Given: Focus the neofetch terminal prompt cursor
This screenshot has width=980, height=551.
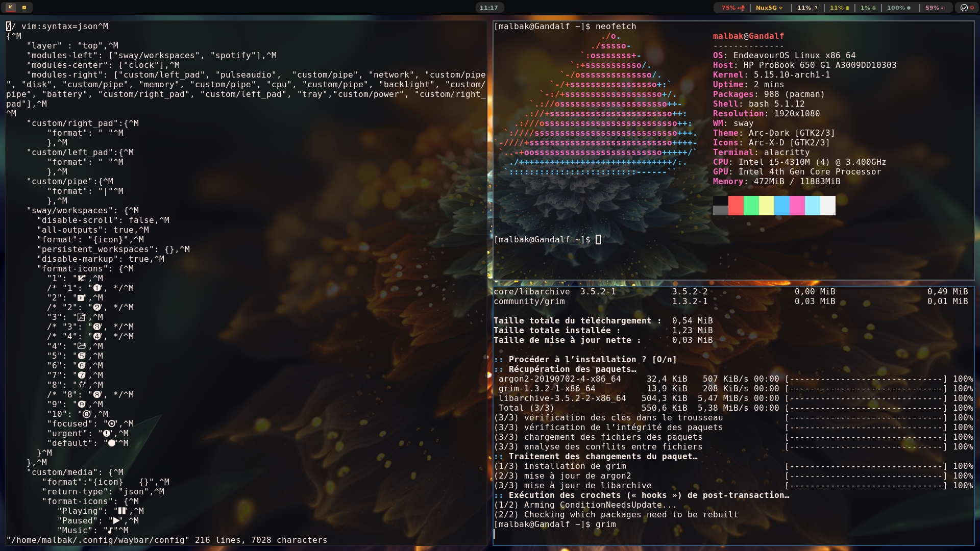Looking at the screenshot, I should 598,240.
